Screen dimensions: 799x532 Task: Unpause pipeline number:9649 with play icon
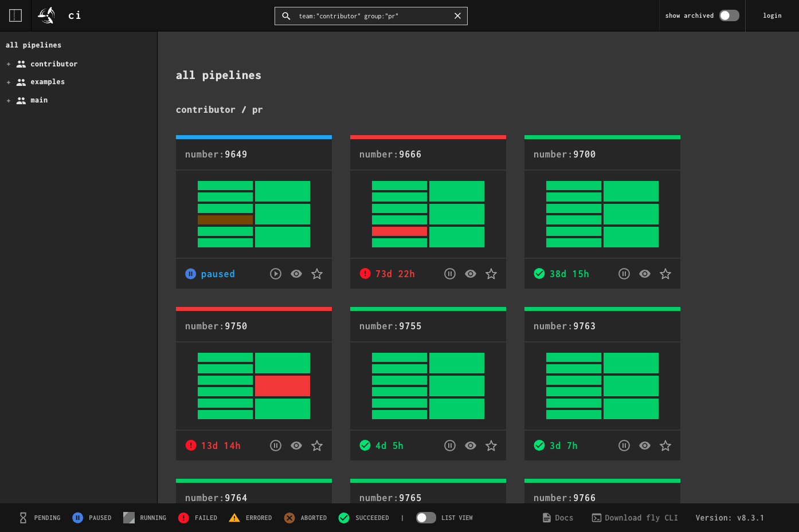(276, 274)
